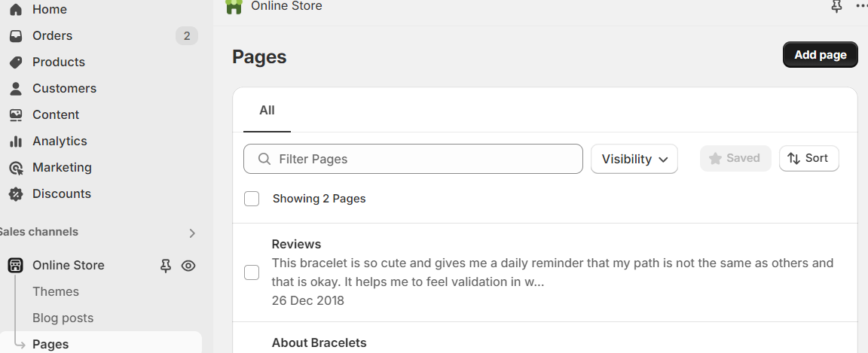Click the Discounts percent badge icon

pyautogui.click(x=16, y=193)
